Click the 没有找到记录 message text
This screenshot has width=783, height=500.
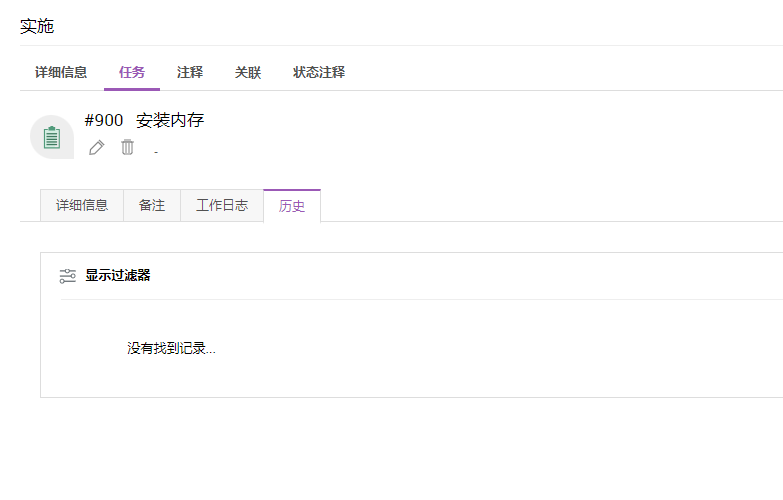[x=171, y=349]
